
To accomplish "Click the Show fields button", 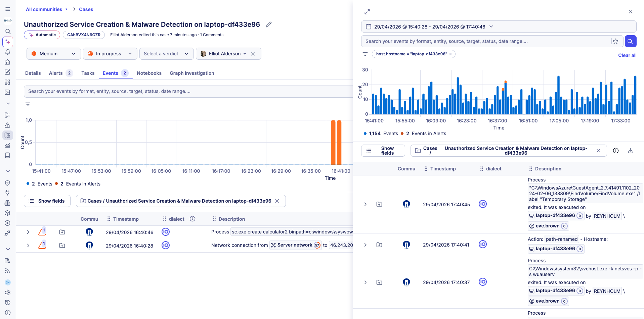I will (47, 201).
